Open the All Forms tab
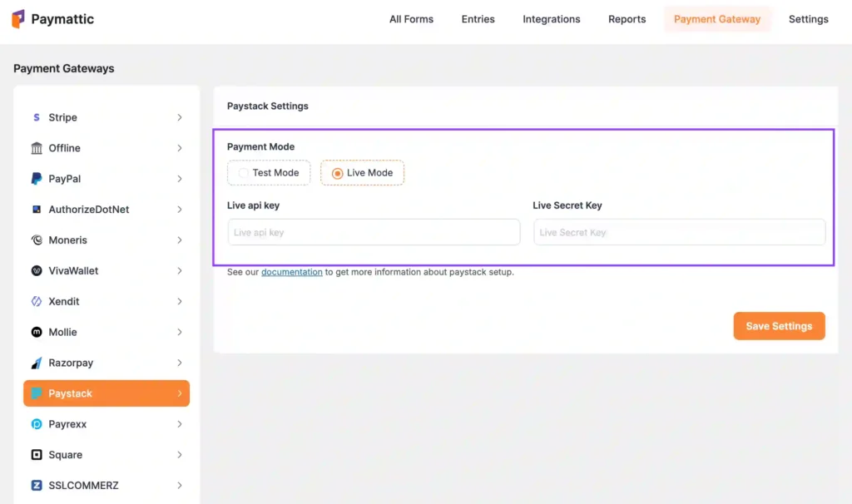This screenshot has height=504, width=852. (x=411, y=19)
